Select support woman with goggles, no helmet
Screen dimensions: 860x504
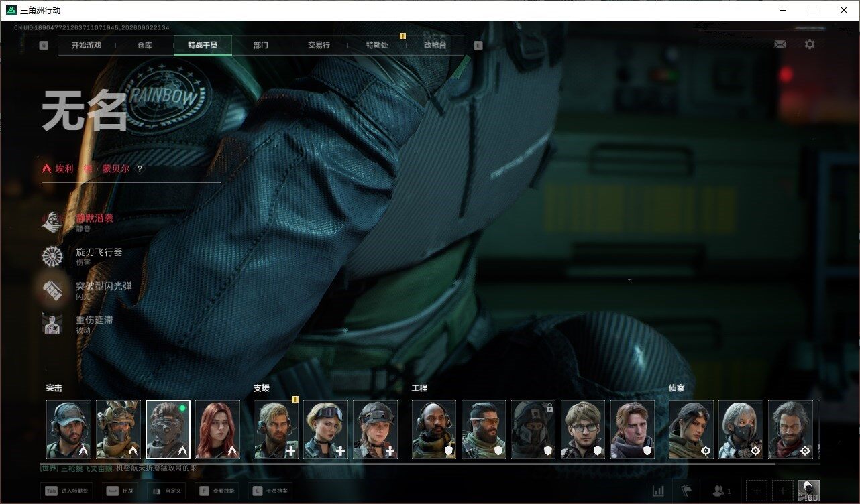click(325, 430)
